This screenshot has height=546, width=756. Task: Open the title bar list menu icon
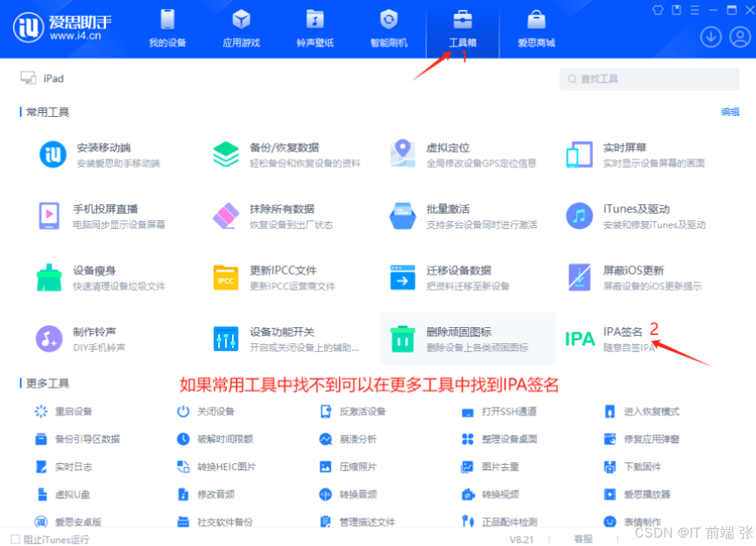point(695,10)
